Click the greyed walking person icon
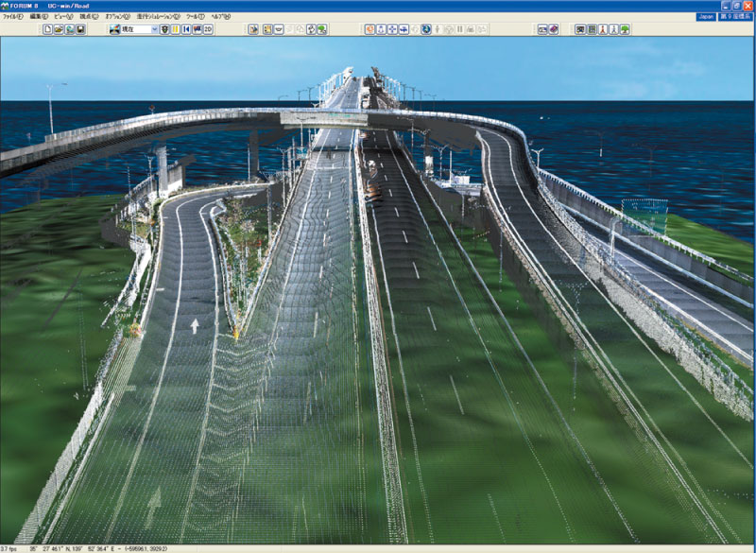 pyautogui.click(x=438, y=29)
